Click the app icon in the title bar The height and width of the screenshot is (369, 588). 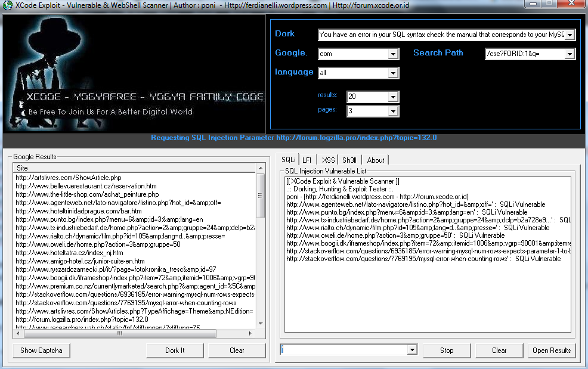point(7,5)
